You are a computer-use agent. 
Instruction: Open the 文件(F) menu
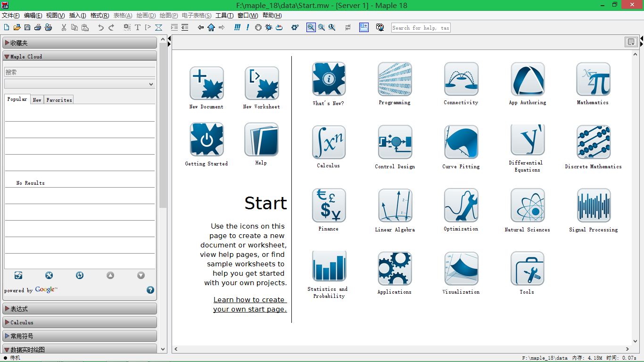tap(11, 16)
